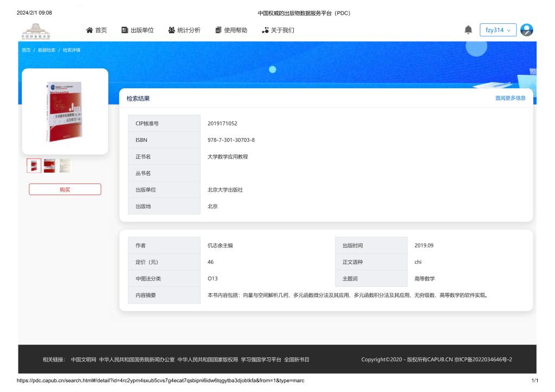555x392 pixels.
Task: Click the language value chi
Action: pos(418,262)
